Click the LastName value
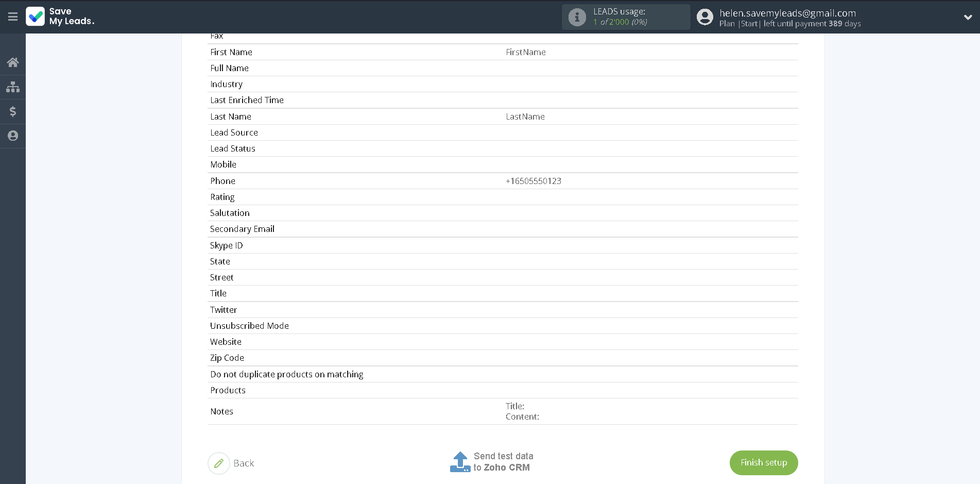The height and width of the screenshot is (484, 980). (x=525, y=116)
